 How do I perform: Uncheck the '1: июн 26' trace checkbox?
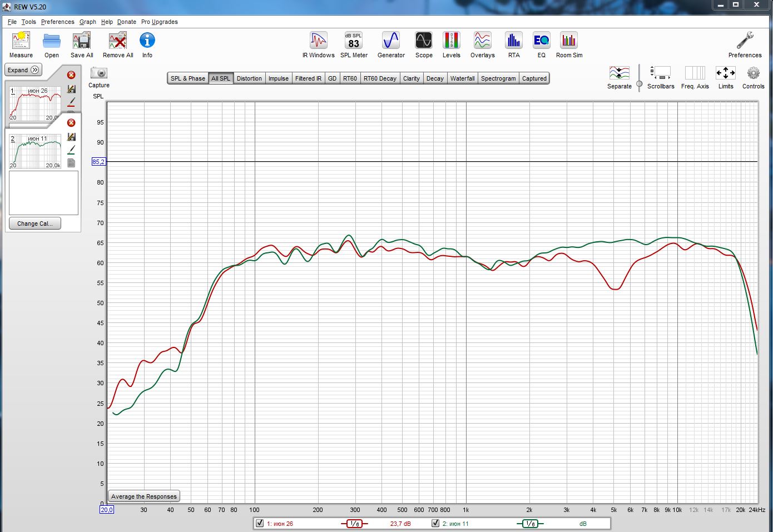coord(260,523)
